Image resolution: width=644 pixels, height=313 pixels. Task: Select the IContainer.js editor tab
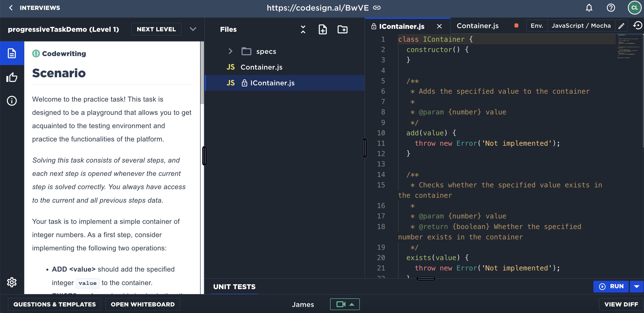(402, 26)
